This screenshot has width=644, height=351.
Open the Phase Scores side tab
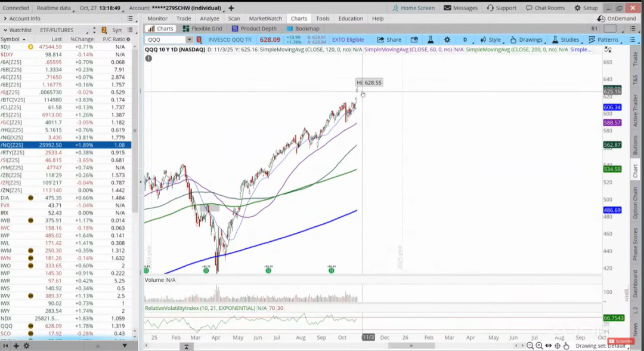(x=636, y=244)
